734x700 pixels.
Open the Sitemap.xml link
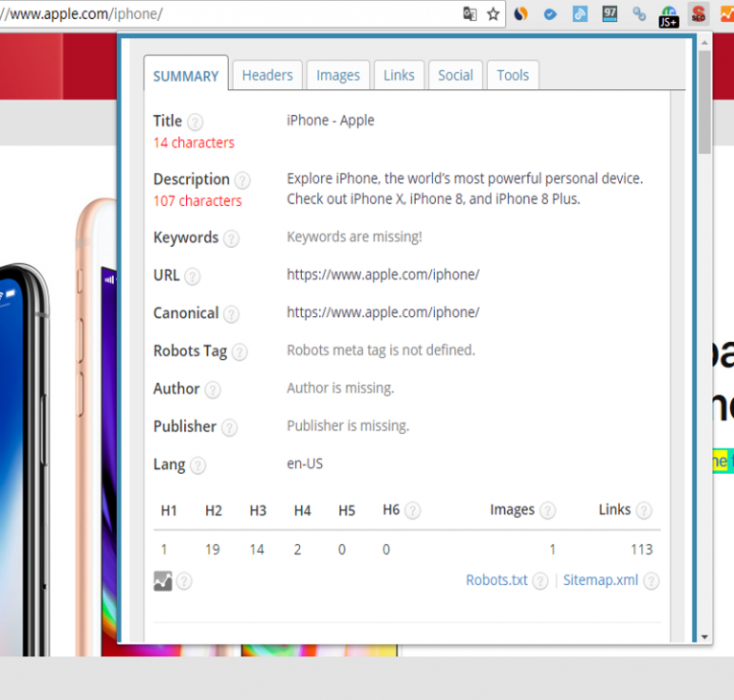[x=601, y=580]
